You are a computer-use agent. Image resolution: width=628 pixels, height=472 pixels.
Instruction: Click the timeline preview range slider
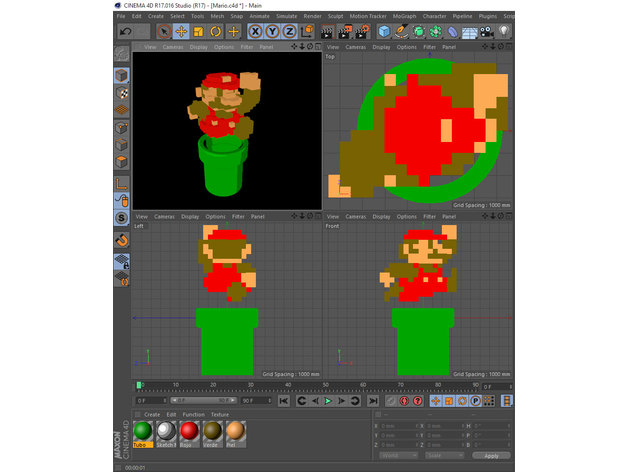[203, 400]
